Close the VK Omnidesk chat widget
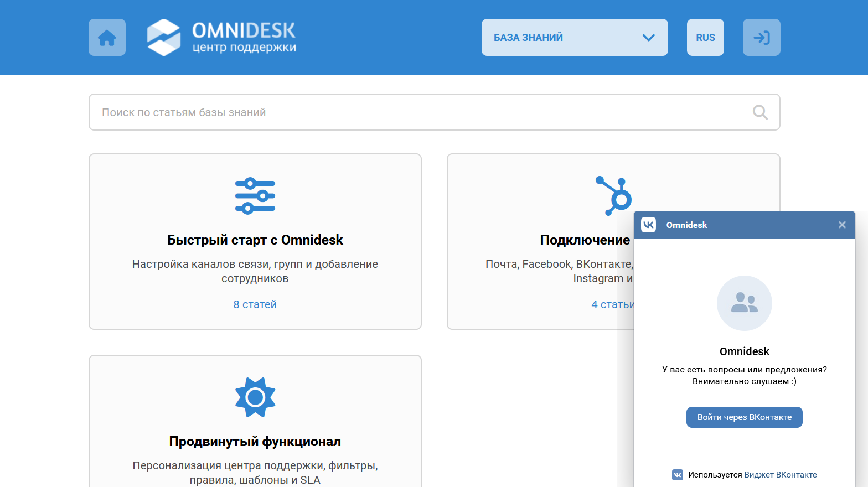868x487 pixels. coord(842,225)
